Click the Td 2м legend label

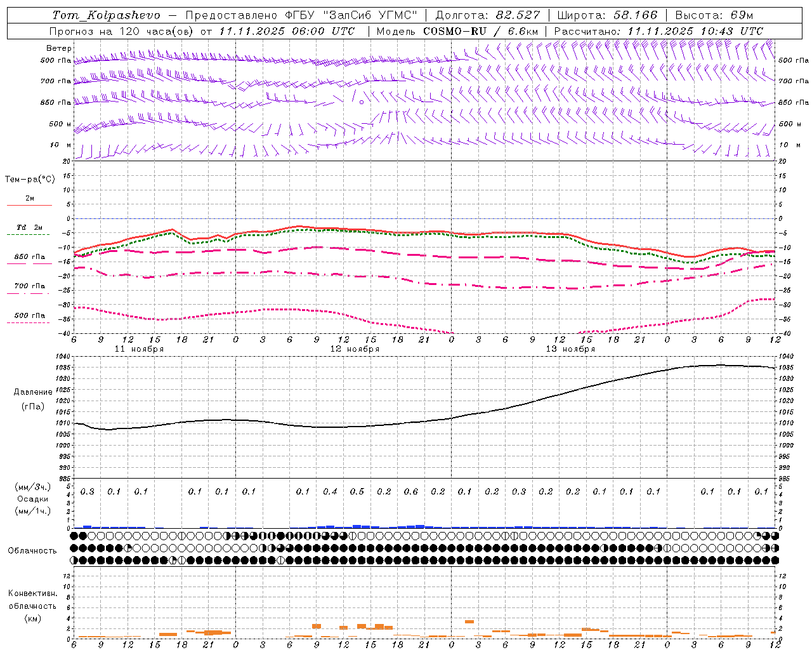point(30,227)
